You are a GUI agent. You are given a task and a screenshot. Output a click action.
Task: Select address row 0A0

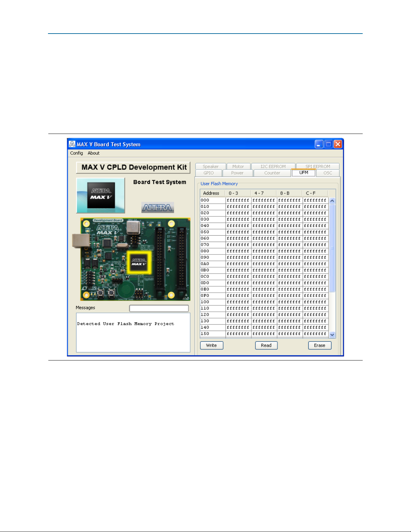[x=264, y=264]
